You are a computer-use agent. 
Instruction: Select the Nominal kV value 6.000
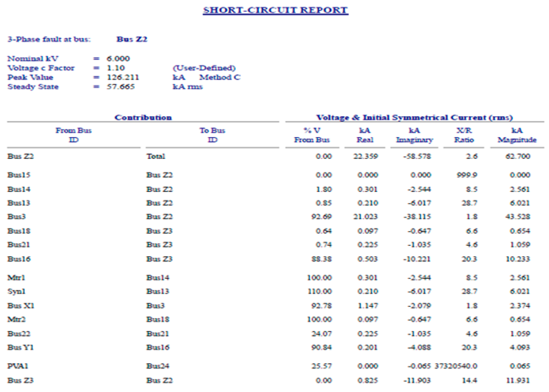coord(118,58)
